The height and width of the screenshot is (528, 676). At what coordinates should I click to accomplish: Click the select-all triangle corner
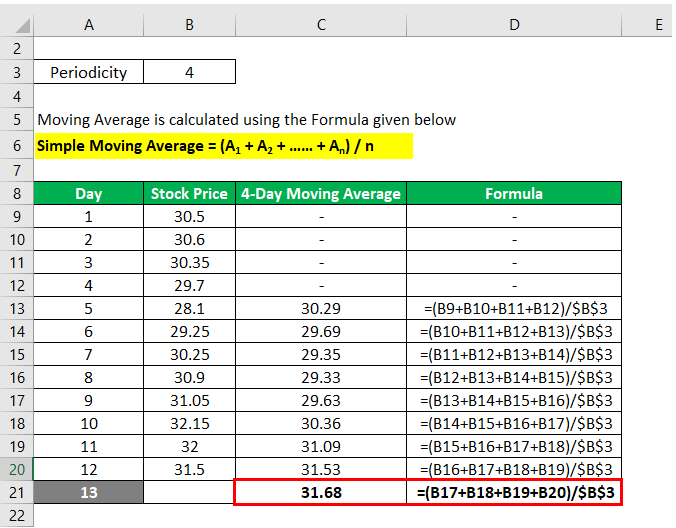(22, 25)
